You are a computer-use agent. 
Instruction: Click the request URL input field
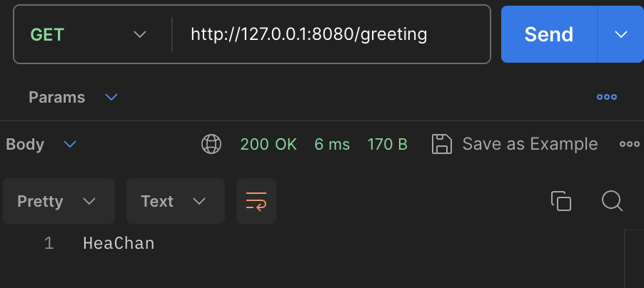331,34
